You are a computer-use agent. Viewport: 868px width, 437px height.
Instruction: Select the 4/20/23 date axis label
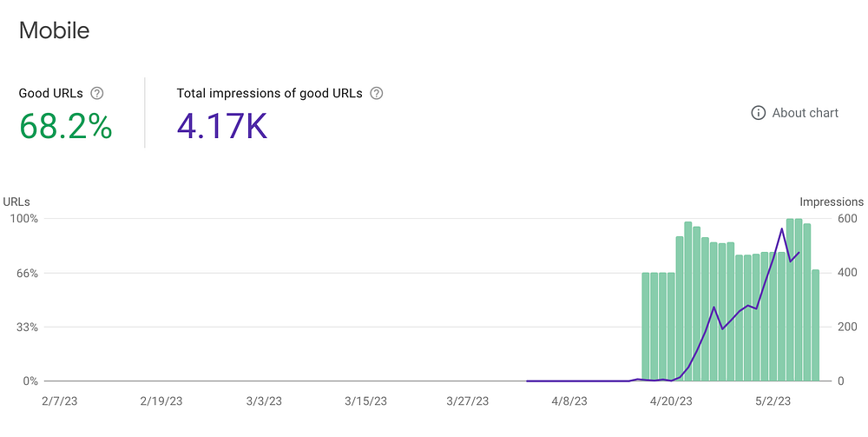click(671, 401)
